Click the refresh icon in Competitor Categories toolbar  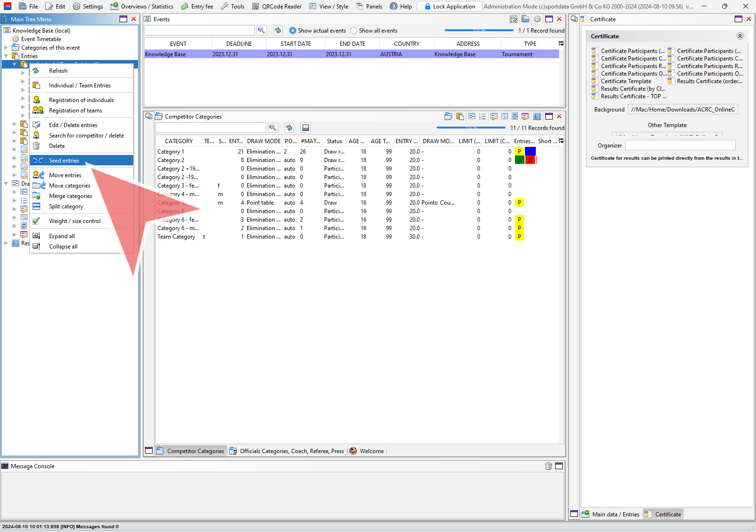click(x=289, y=128)
